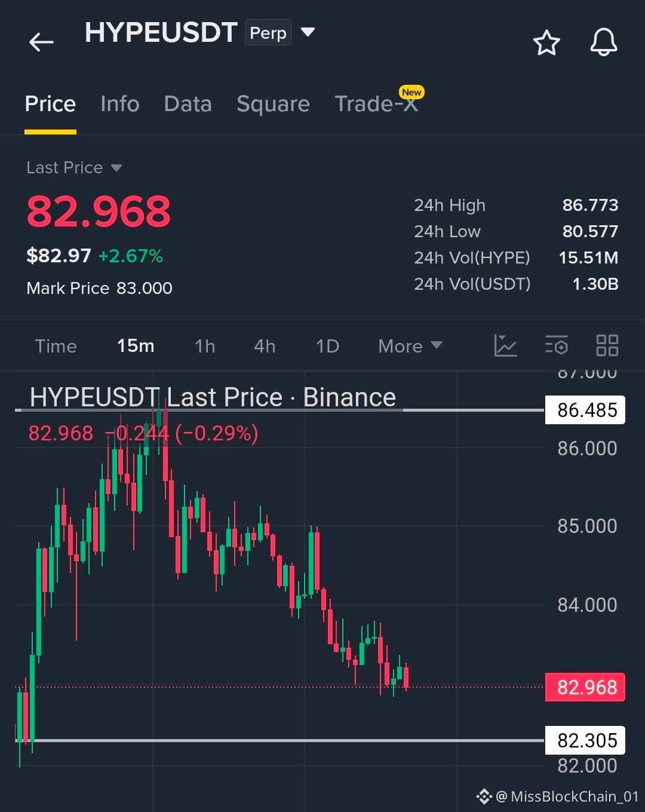This screenshot has width=645, height=812.
Task: Click the +2.67% change percentage
Action: point(131,256)
